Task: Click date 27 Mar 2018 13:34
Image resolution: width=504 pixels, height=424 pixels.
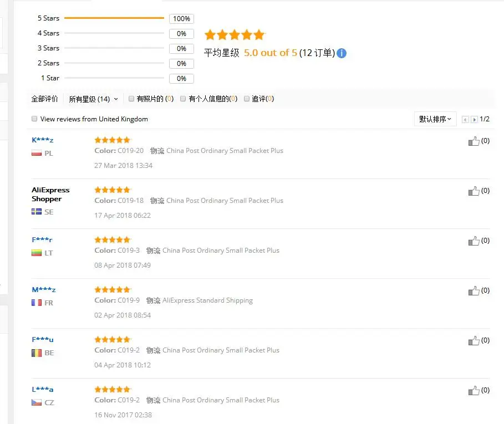Action: click(124, 165)
